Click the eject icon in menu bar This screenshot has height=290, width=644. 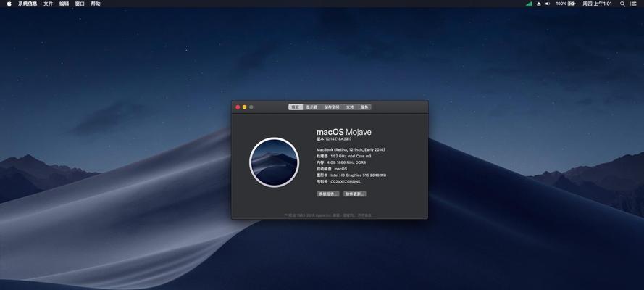pos(538,4)
